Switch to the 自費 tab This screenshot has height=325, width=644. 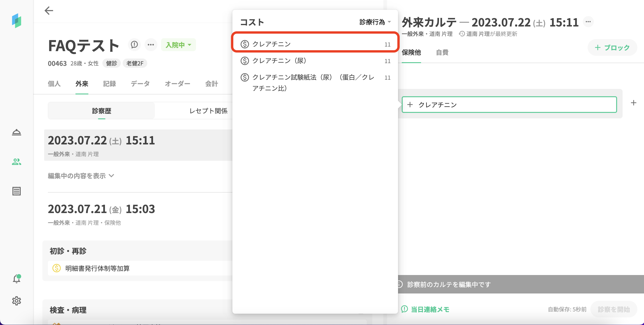tap(442, 53)
